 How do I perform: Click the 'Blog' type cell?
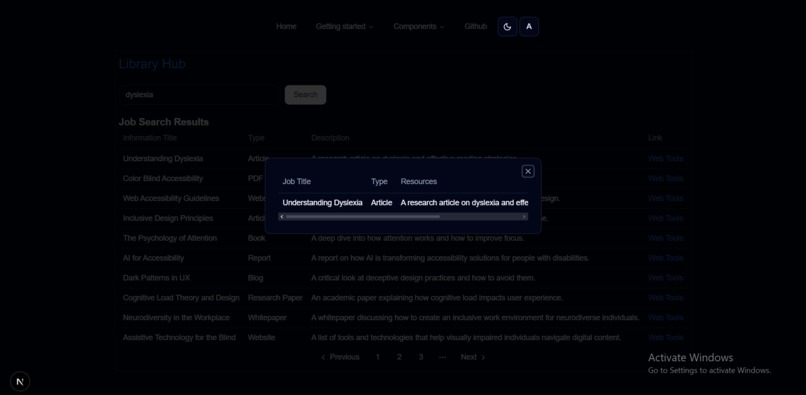coord(255,278)
